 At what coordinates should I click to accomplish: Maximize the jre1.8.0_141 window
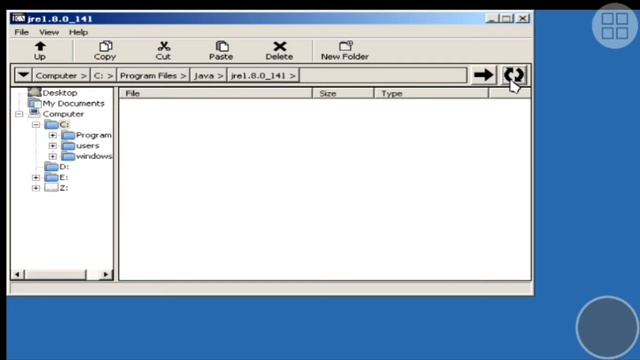click(x=507, y=18)
